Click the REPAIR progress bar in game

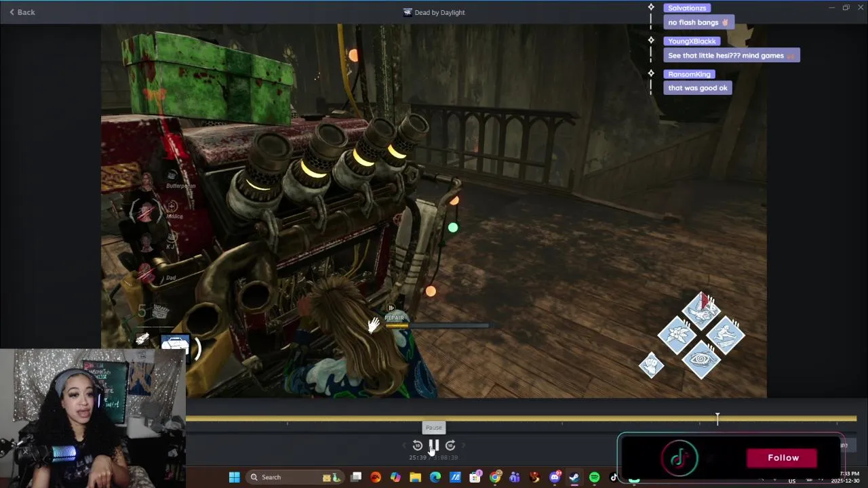tap(437, 325)
